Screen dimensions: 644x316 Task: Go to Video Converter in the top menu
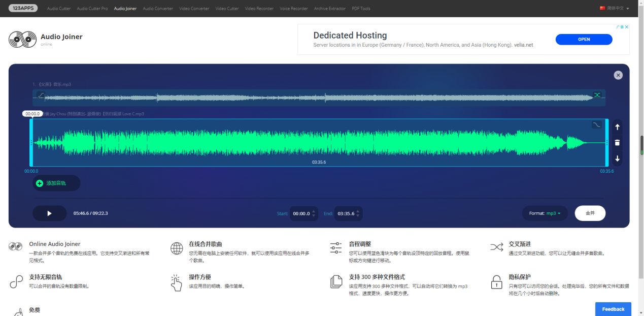194,9
